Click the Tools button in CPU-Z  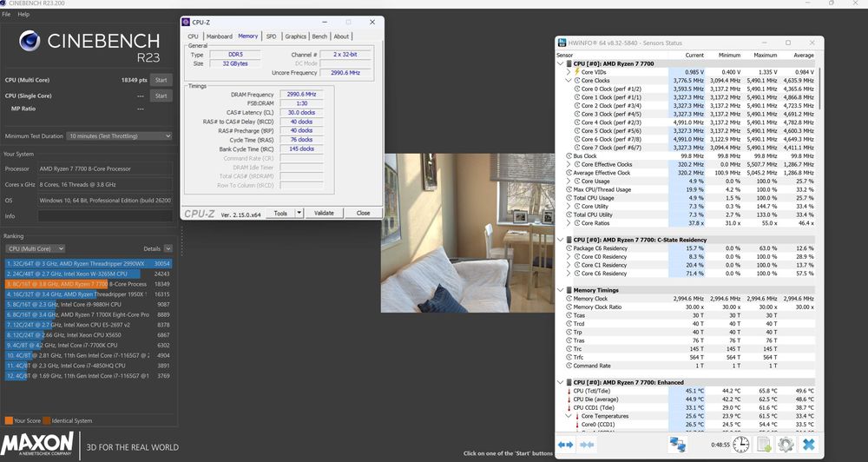point(280,213)
